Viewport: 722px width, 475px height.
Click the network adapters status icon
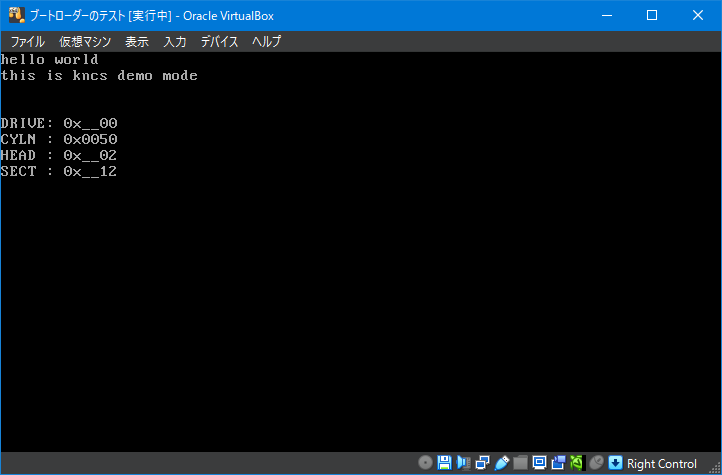(483, 463)
